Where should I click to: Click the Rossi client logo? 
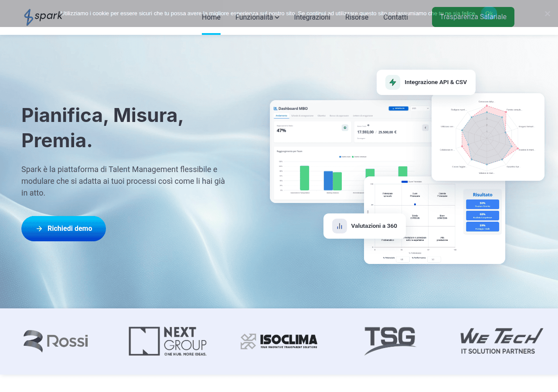pyautogui.click(x=56, y=341)
